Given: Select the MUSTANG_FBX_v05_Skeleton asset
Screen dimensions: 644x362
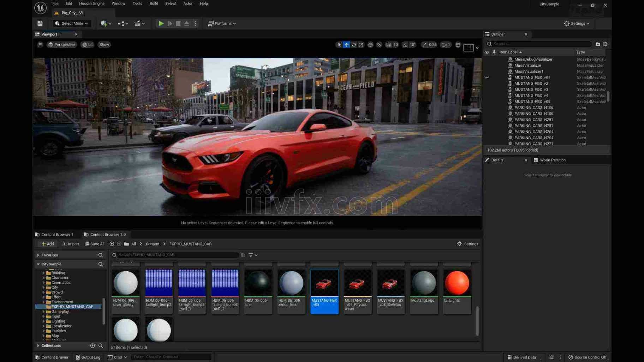Looking at the screenshot, I should click(390, 291).
